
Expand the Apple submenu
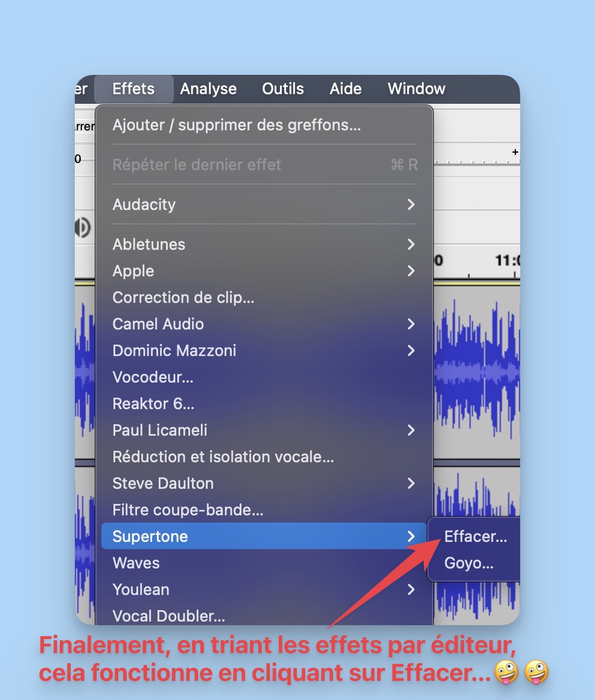point(264,271)
